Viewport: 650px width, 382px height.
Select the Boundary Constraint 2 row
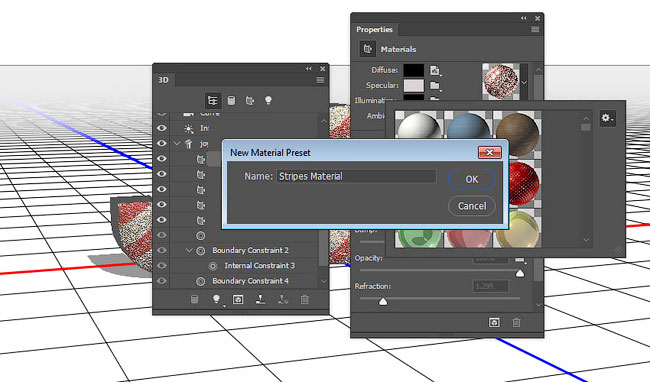(245, 250)
